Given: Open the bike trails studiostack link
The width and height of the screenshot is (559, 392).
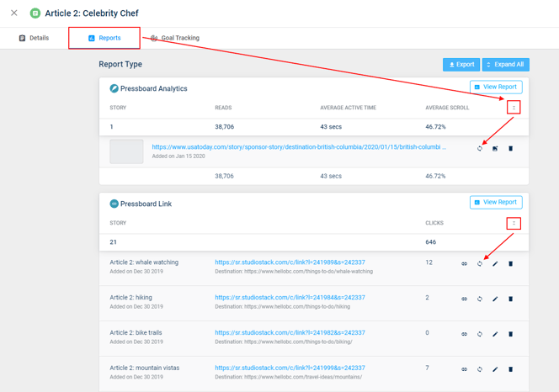Looking at the screenshot, I should 290,332.
